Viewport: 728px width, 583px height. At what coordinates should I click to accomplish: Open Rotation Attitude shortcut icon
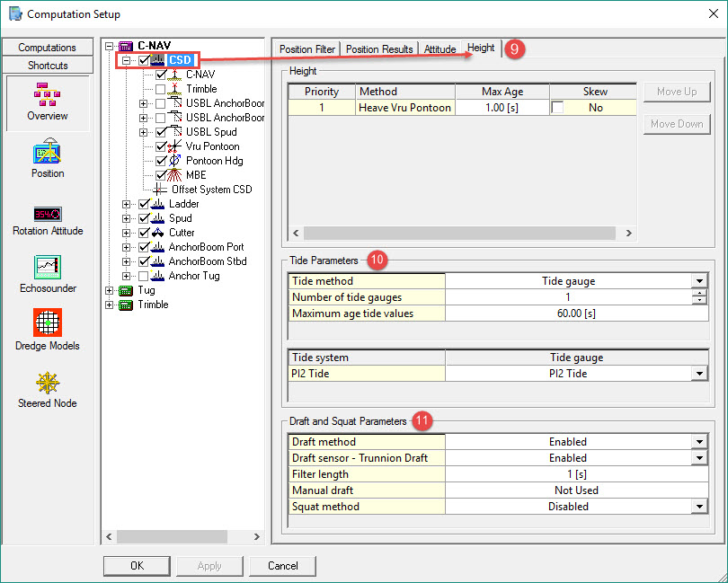tap(48, 214)
